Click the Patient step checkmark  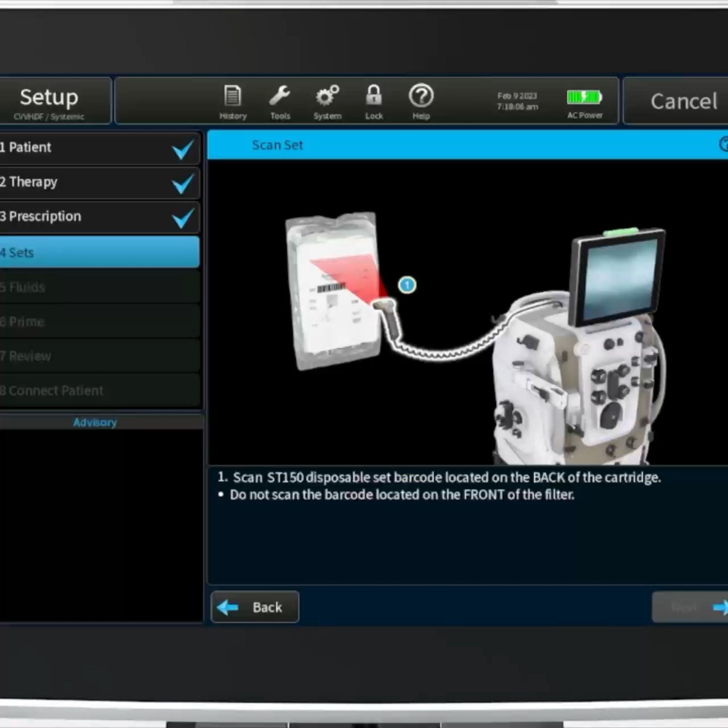pyautogui.click(x=183, y=149)
